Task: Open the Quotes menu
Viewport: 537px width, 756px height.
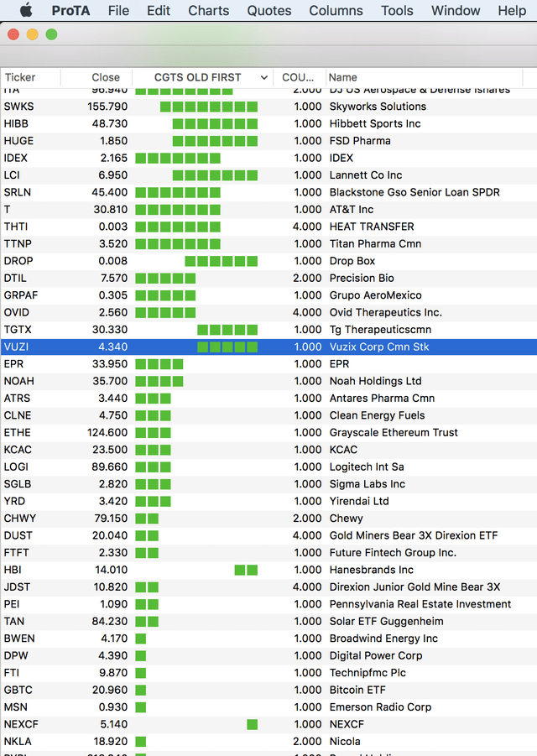Action: (x=269, y=10)
